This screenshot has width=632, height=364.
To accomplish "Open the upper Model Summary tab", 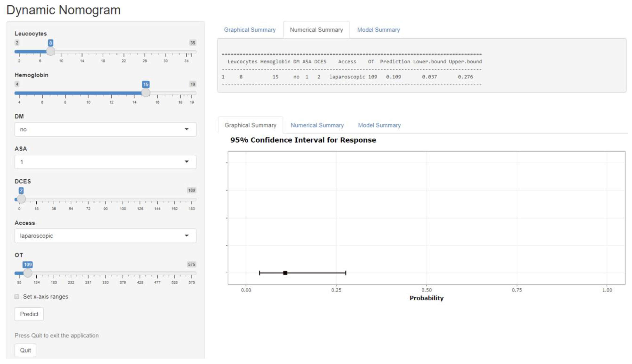I will [x=378, y=30].
